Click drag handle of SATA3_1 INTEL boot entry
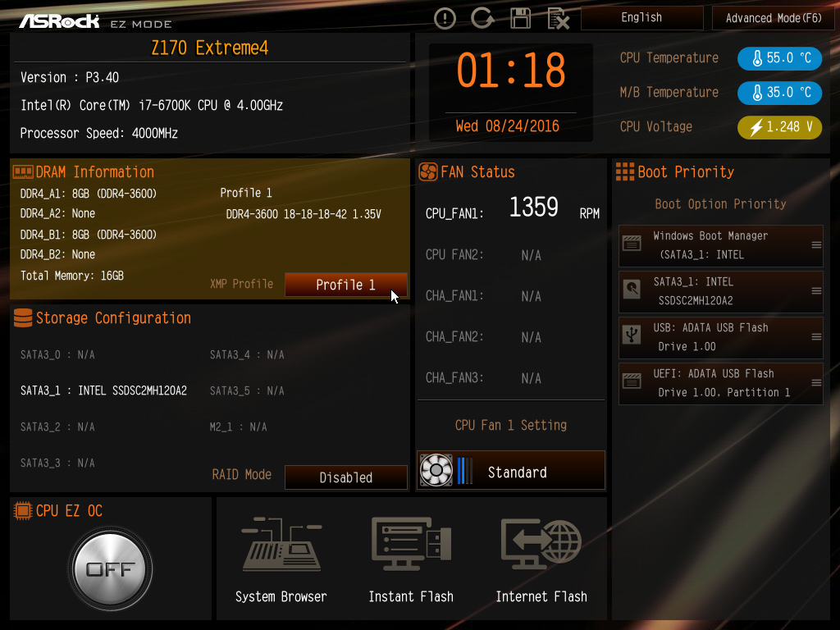Image resolution: width=840 pixels, height=630 pixels. point(816,291)
